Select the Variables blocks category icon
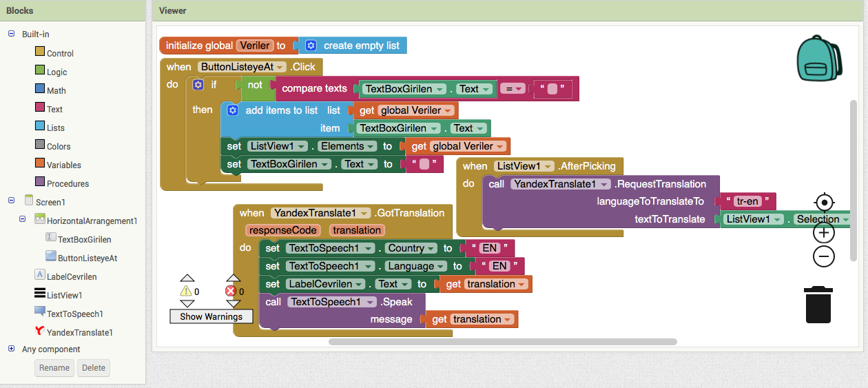 click(40, 163)
